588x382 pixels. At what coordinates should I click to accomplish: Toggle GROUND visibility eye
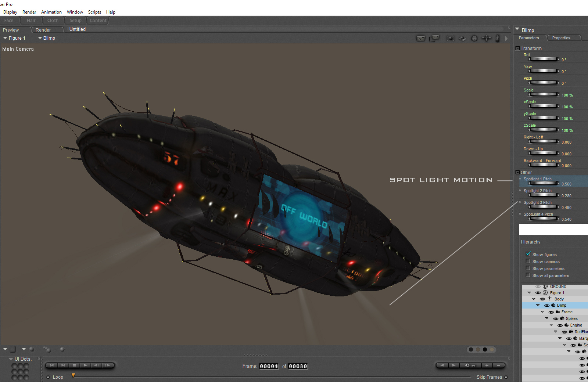(538, 286)
